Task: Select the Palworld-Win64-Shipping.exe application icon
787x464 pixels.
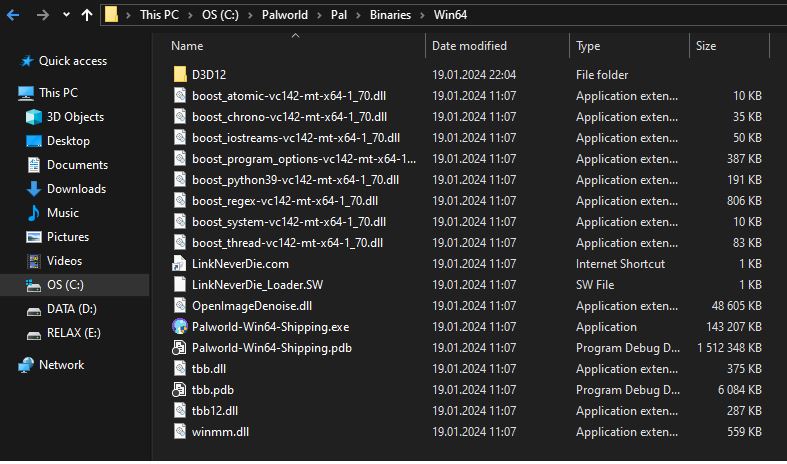Action: [x=180, y=327]
